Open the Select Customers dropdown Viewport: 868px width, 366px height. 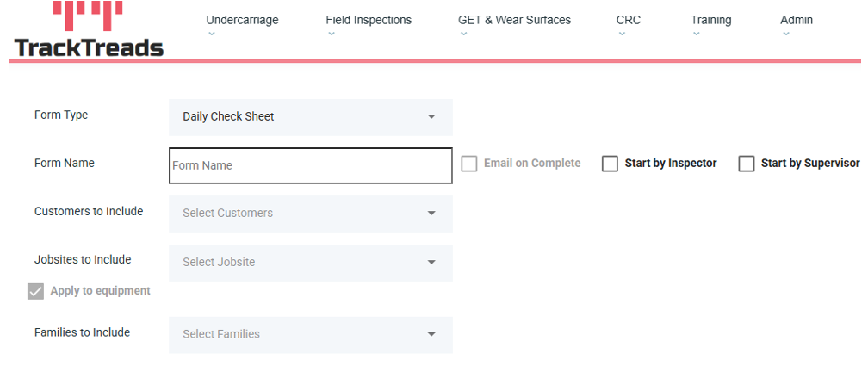[x=310, y=214]
